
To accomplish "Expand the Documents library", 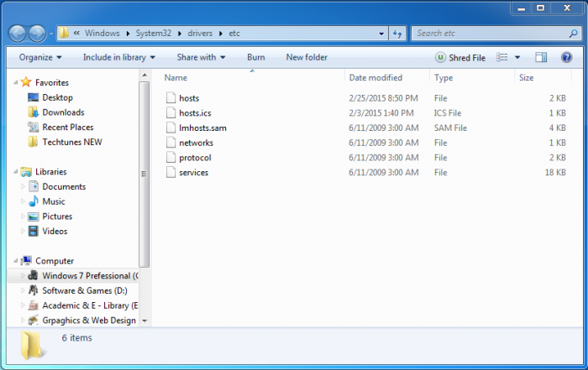I will click(x=23, y=186).
